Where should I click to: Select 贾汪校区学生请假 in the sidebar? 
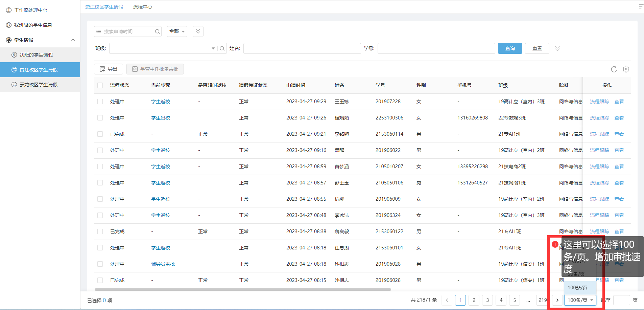click(40, 70)
